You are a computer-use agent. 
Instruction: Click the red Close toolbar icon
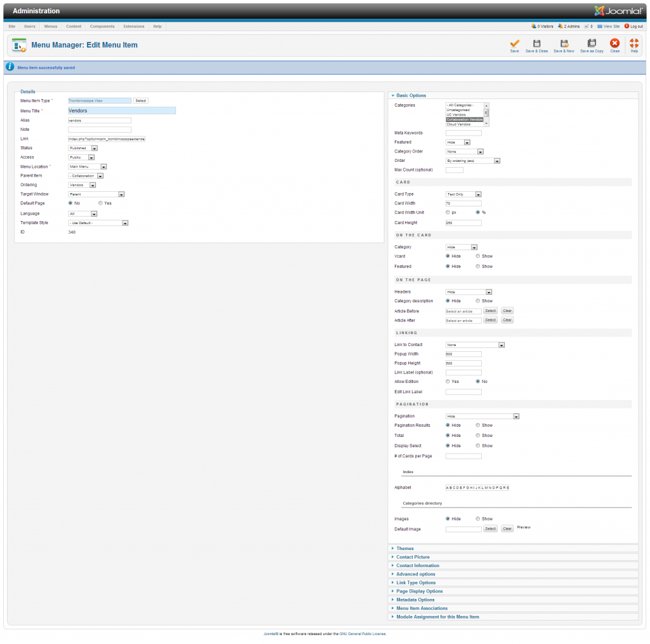(614, 44)
